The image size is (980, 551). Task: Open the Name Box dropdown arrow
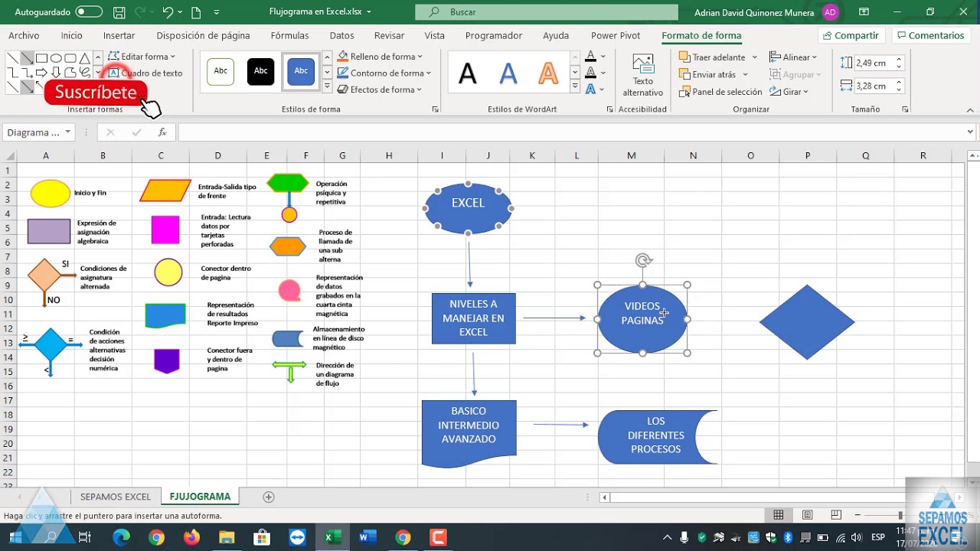pyautogui.click(x=67, y=132)
